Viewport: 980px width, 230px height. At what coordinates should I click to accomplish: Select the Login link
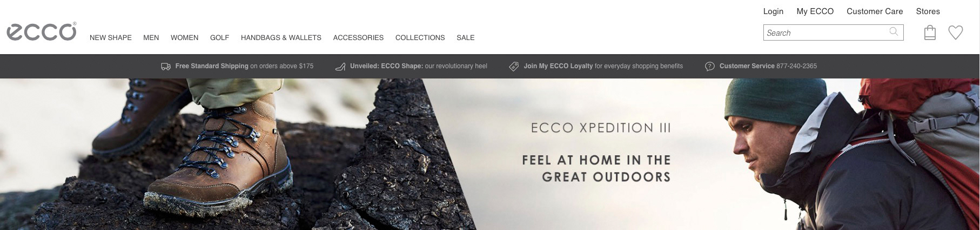pos(773,11)
